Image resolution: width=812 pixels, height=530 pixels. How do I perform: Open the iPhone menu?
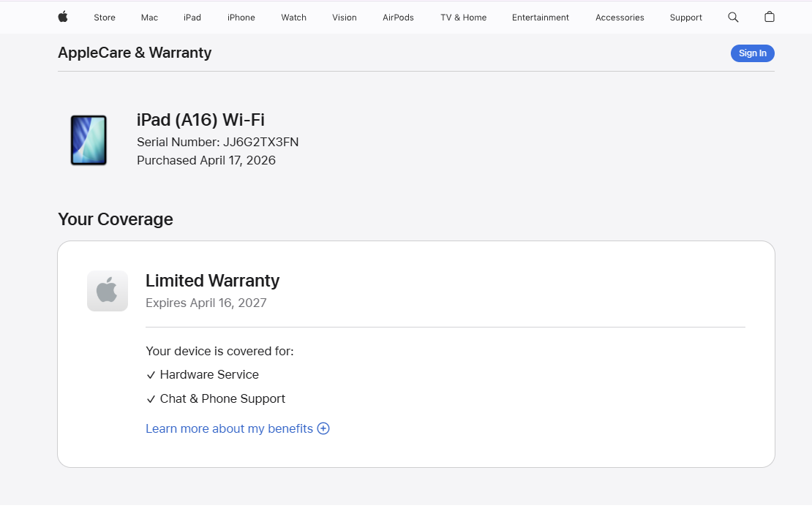[x=241, y=18]
